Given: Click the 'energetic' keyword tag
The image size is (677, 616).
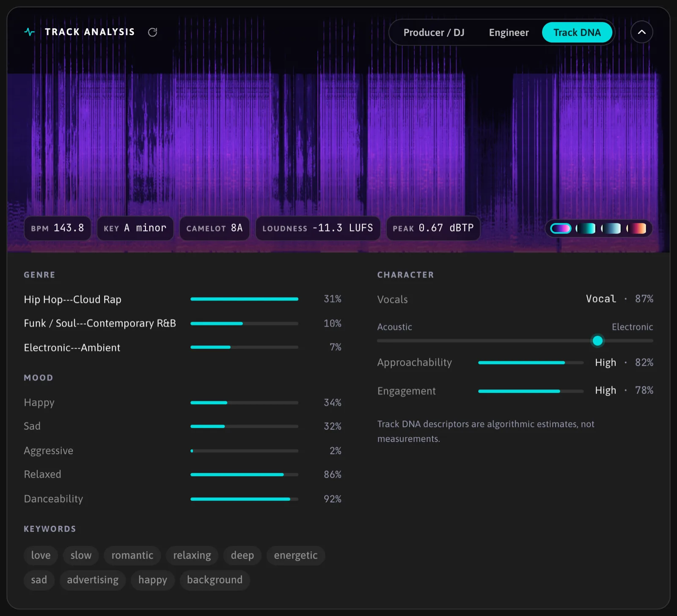Looking at the screenshot, I should point(296,555).
